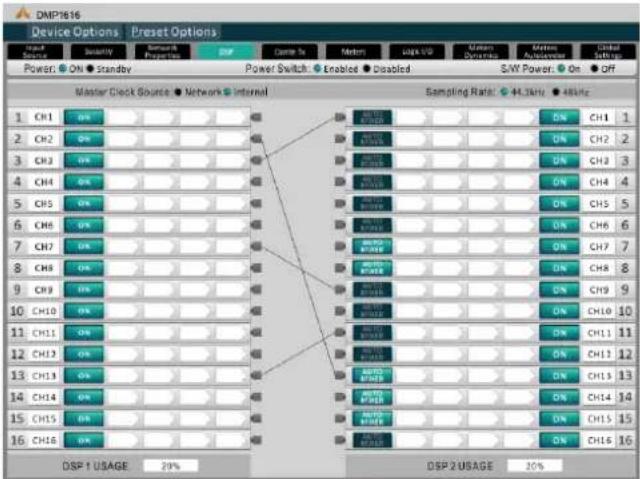This screenshot has width=640, height=479.
Task: Open the Network Properties tab
Action: tap(162, 52)
